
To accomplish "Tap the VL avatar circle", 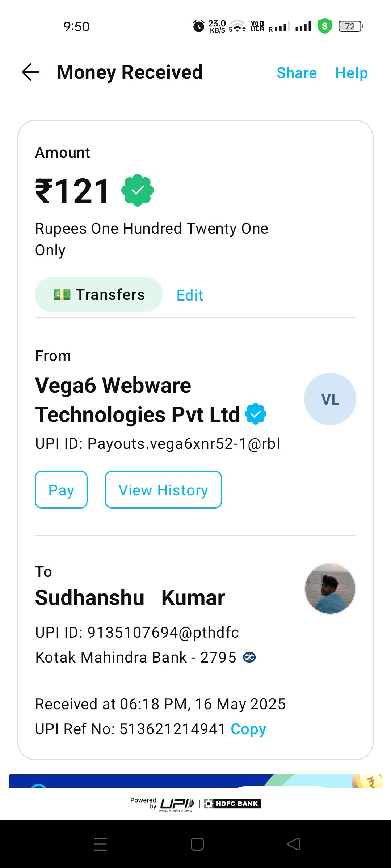I will pyautogui.click(x=330, y=399).
